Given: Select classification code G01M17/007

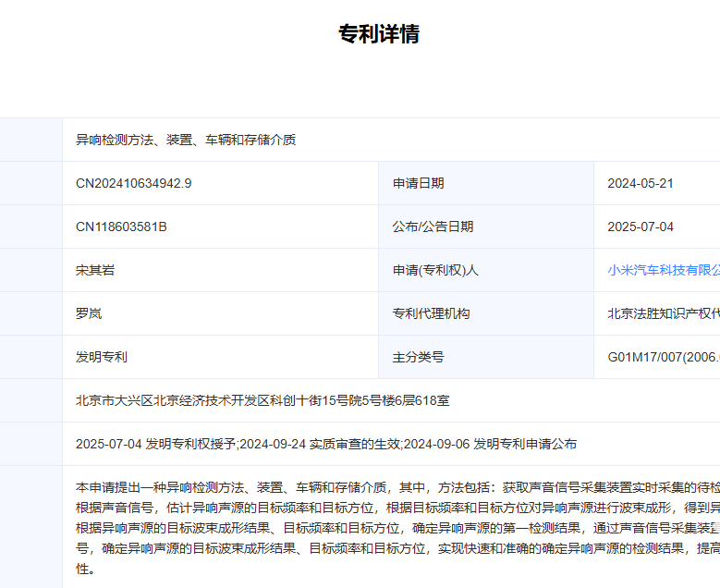Looking at the screenshot, I should click(x=663, y=357).
